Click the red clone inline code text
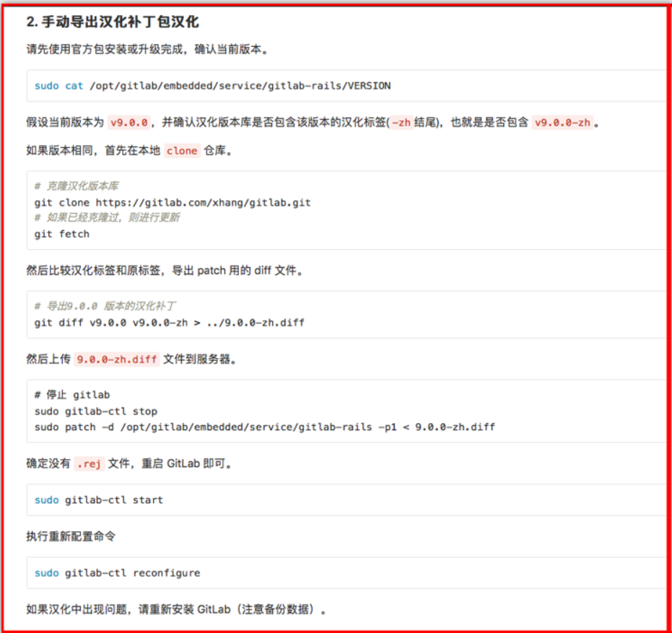This screenshot has width=672, height=633. 182,151
